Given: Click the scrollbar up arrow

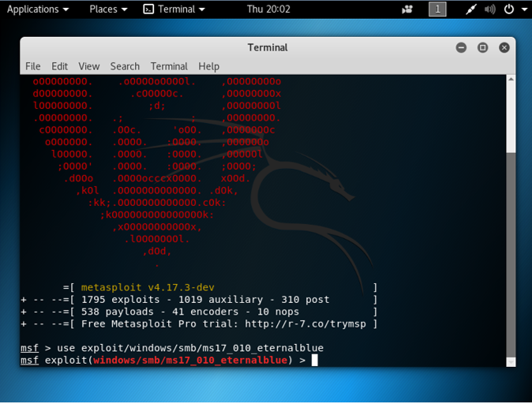Looking at the screenshot, I should point(511,79).
